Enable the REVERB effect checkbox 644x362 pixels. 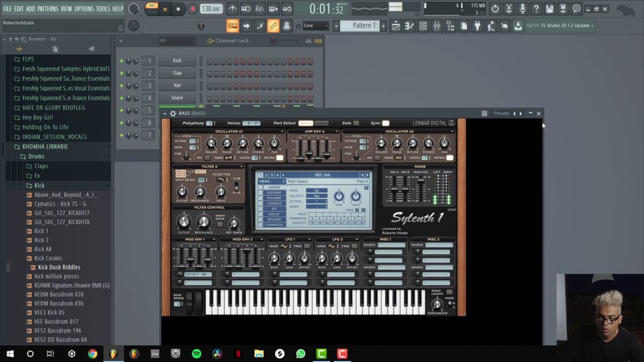[x=260, y=220]
